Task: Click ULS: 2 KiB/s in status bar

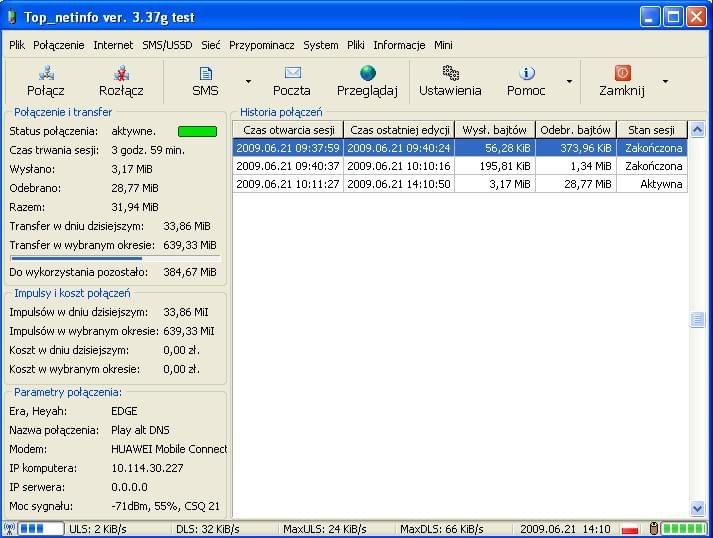Action: tap(98, 529)
